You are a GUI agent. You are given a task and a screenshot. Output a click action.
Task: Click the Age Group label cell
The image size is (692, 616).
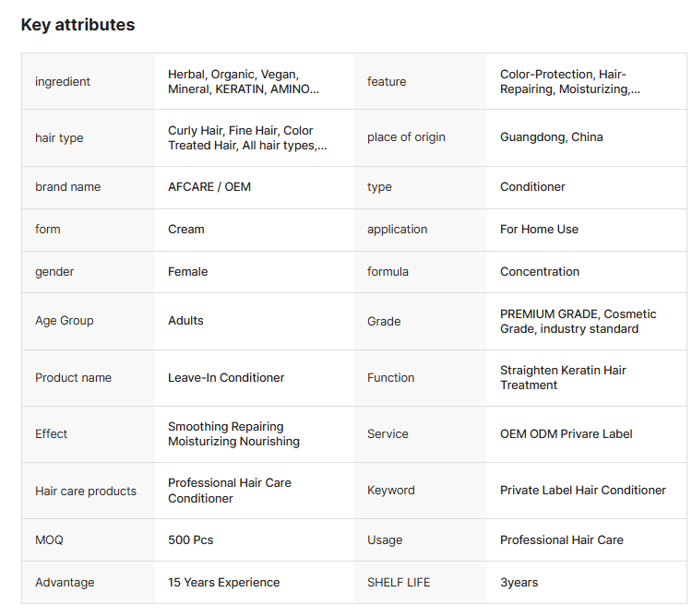65,322
